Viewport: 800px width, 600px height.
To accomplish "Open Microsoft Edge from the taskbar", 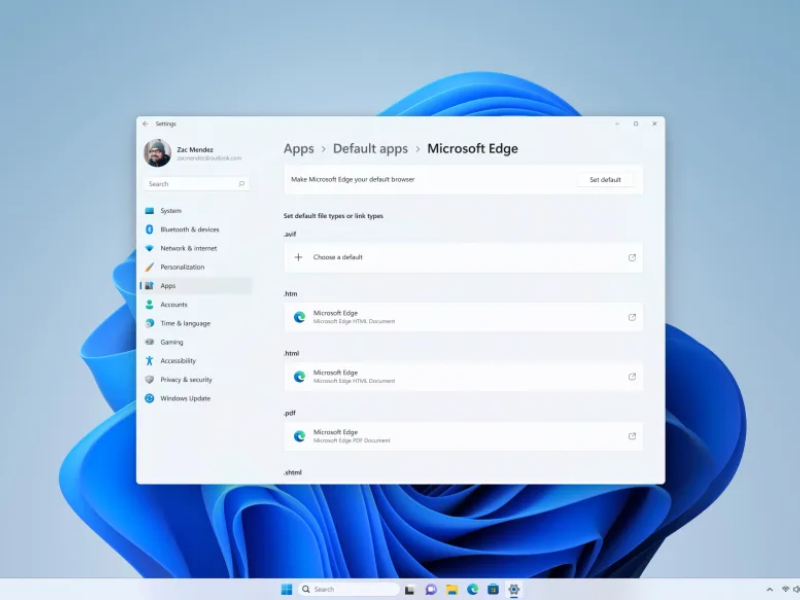I will [x=472, y=589].
